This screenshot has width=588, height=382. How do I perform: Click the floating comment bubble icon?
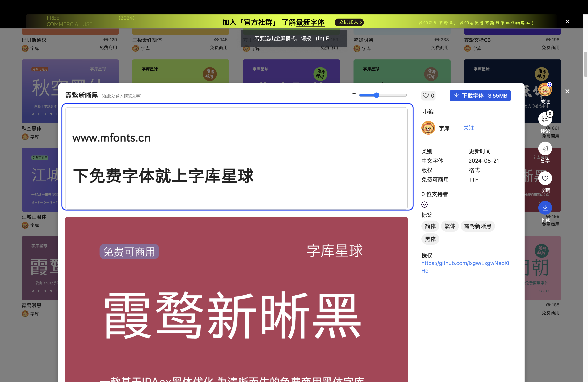[545, 119]
